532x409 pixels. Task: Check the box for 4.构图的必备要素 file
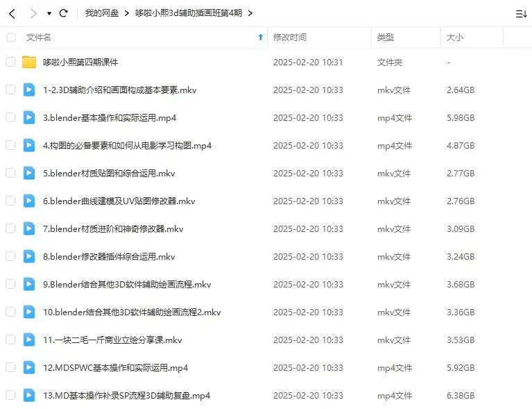(10, 145)
